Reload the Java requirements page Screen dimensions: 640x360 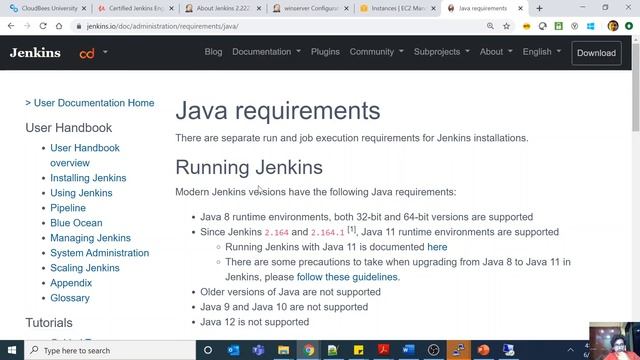[x=43, y=26]
